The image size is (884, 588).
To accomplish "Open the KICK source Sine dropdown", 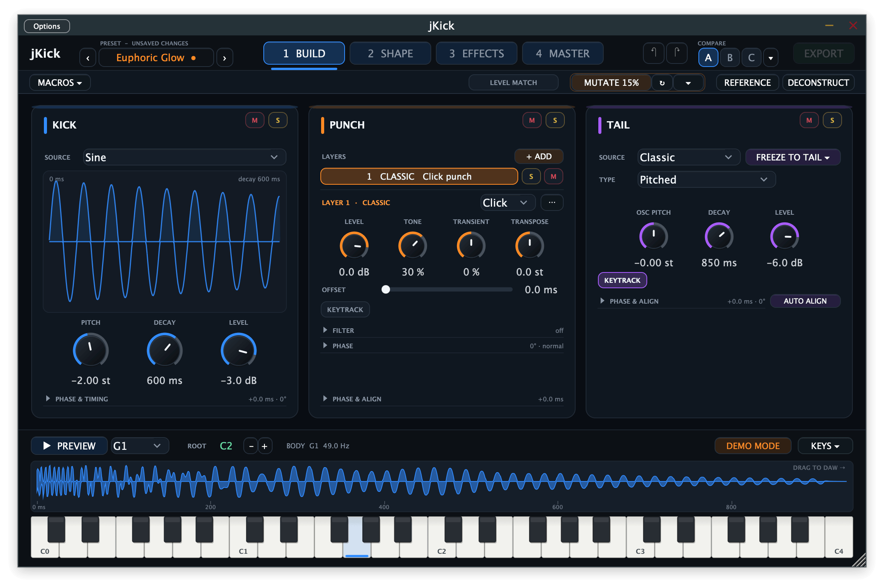I will [184, 157].
